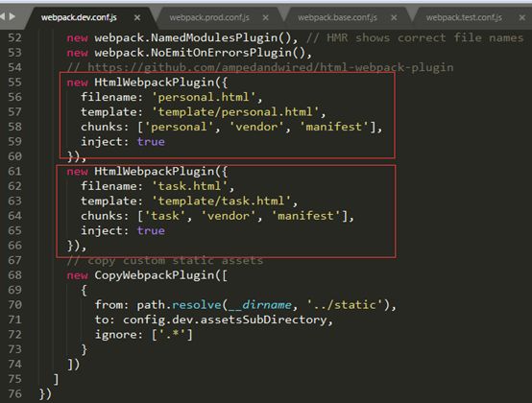This screenshot has height=403, width=532.
Task: Click line number 52 in gutter
Action: [14, 37]
